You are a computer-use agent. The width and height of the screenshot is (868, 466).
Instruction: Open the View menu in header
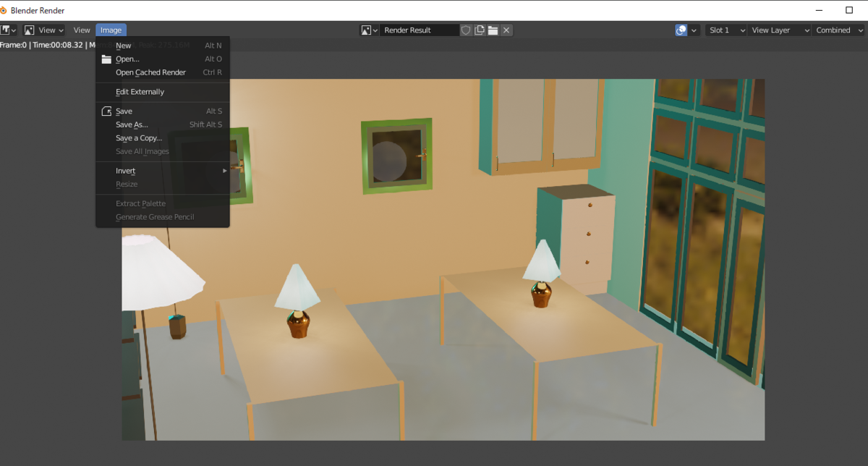[82, 30]
